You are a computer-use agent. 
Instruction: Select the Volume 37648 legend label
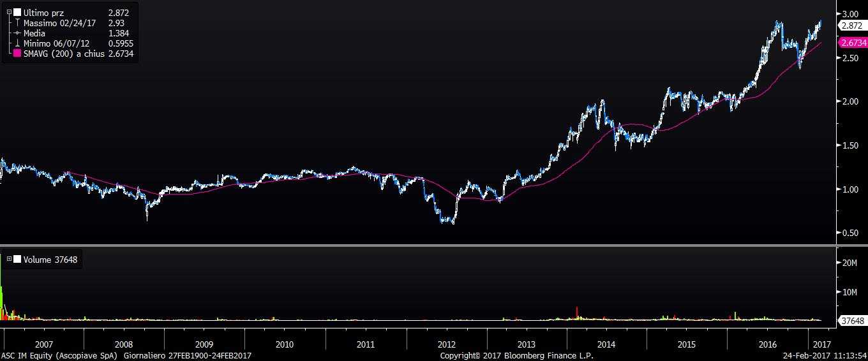[x=50, y=260]
